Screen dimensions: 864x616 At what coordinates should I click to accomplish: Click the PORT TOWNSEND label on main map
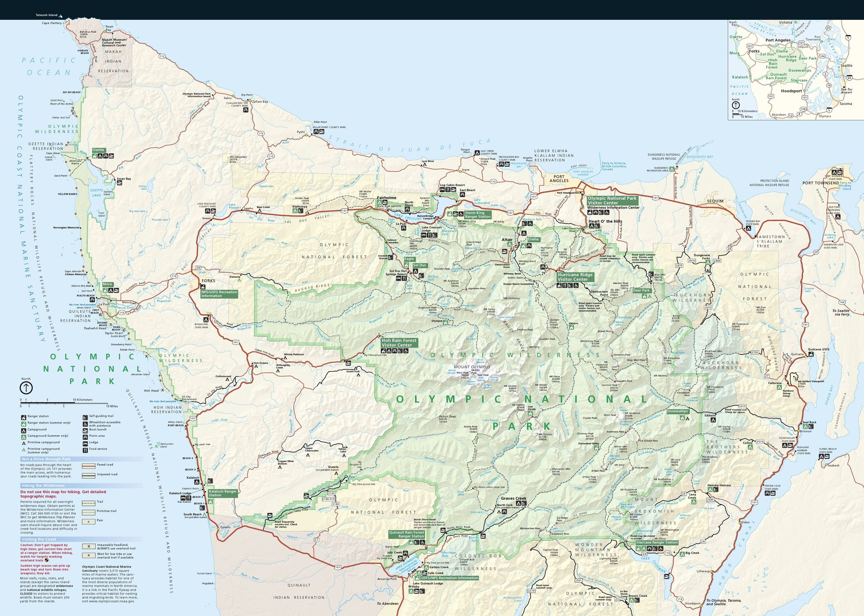[x=820, y=183]
